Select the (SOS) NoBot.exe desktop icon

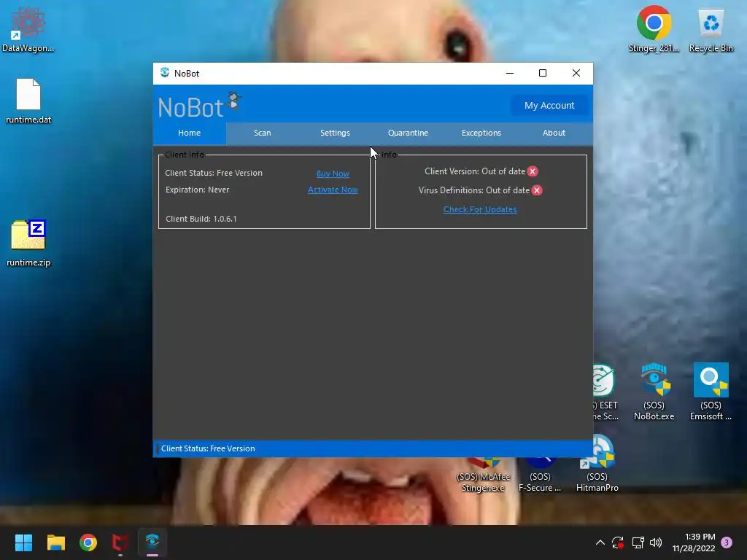(654, 392)
